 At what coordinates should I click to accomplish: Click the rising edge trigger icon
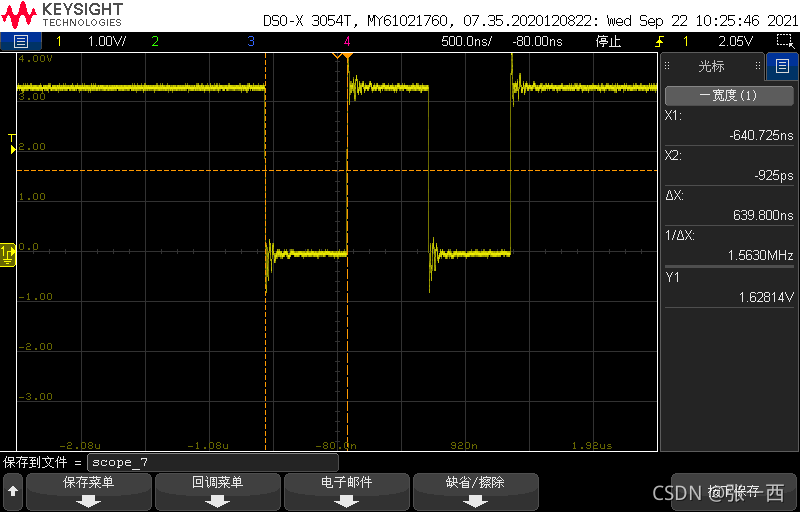point(660,41)
